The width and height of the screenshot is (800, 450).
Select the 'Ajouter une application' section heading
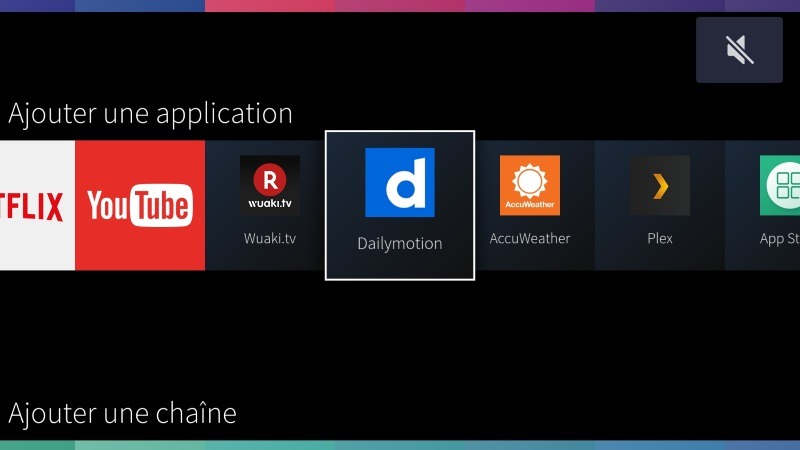click(x=150, y=113)
